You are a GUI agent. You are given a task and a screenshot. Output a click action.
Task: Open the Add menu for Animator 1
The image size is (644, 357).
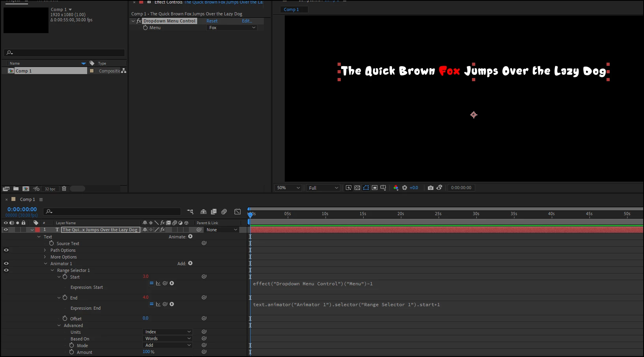point(190,263)
